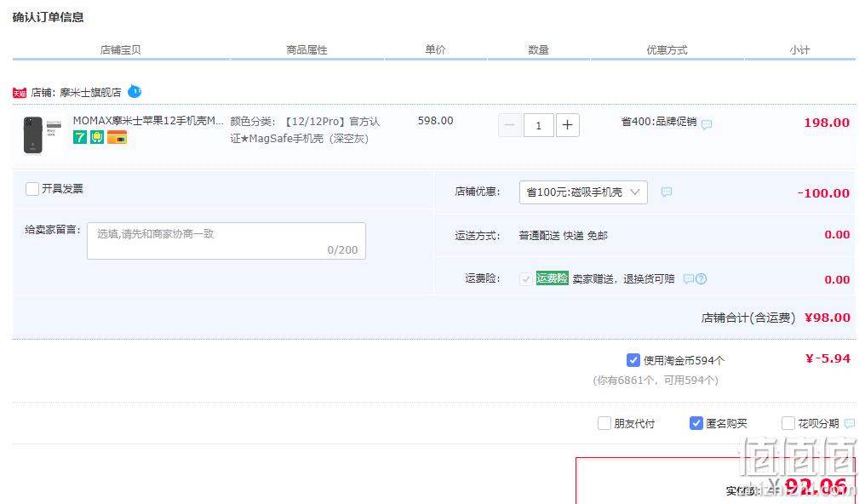Open Wangwang chat with 摩米士旗舰店
865x504 pixels.
click(x=135, y=92)
